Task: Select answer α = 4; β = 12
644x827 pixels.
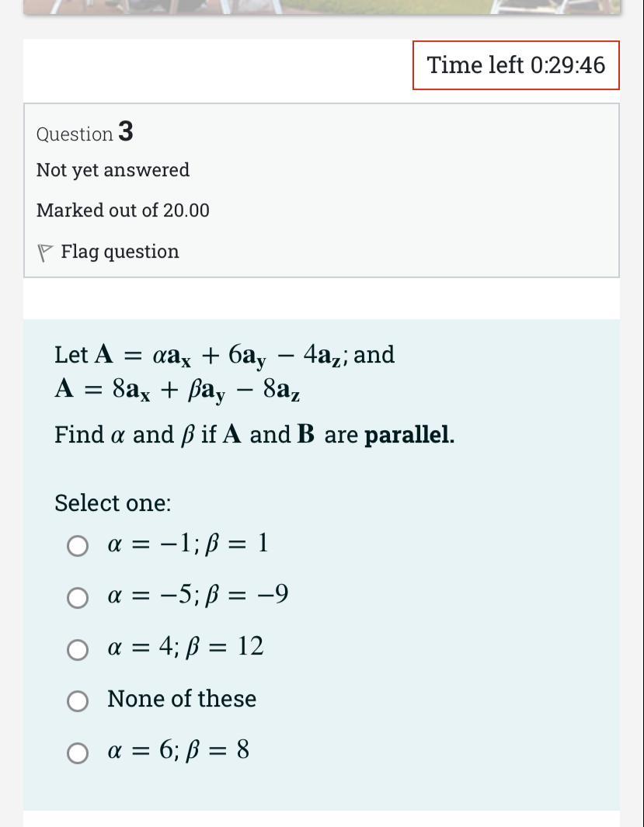Action: point(184,648)
